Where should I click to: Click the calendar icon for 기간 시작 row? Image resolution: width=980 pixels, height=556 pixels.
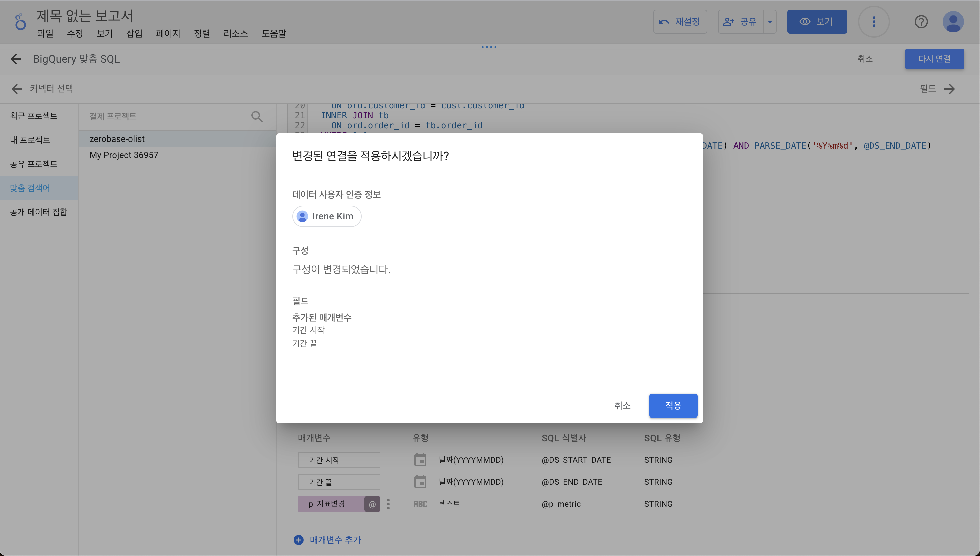point(420,460)
